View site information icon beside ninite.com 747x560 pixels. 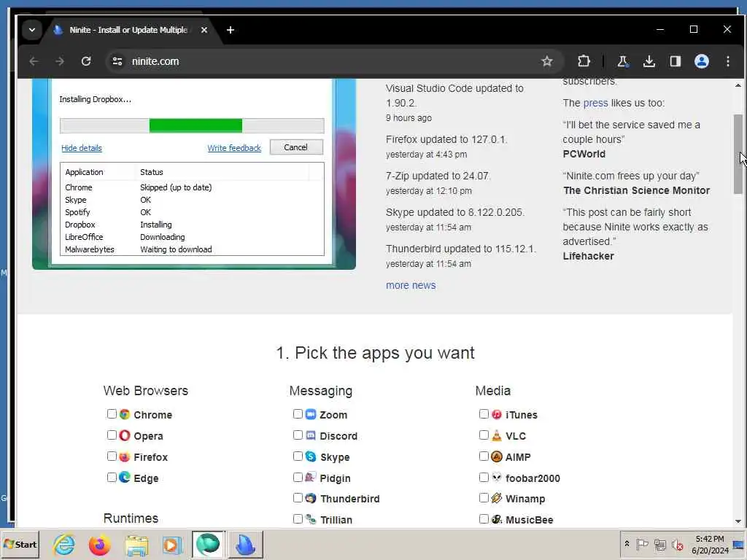117,61
